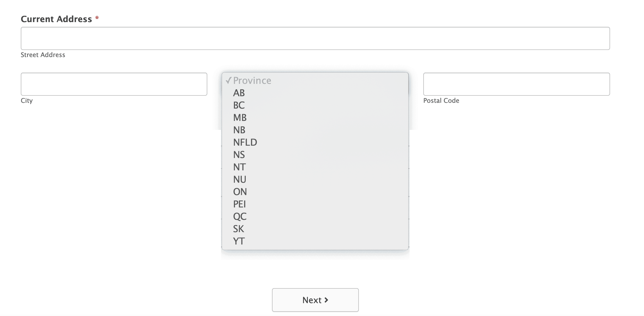
Task: Pick NU from the open province list
Action: coord(239,179)
